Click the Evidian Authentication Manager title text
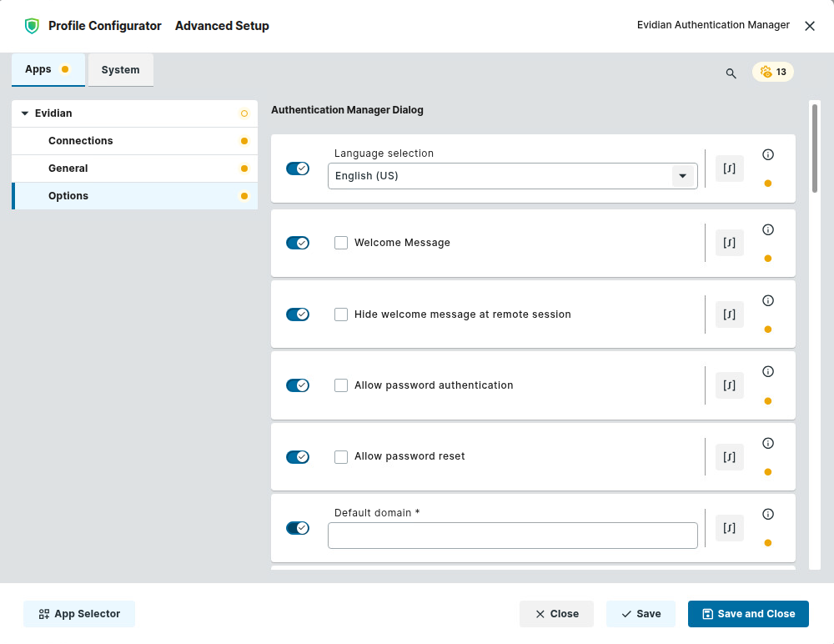Screen dimensions: 834x644 (713, 25)
